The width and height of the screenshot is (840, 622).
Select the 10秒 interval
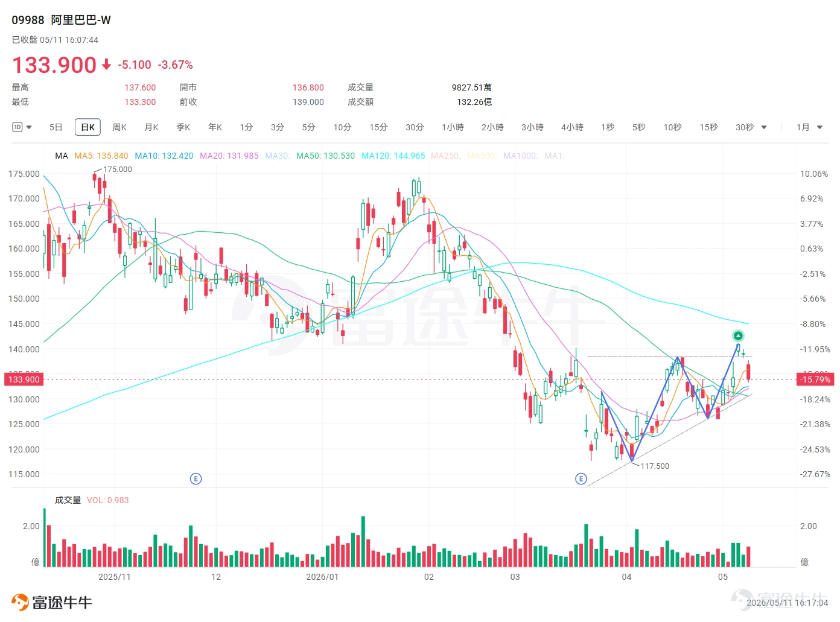[672, 127]
